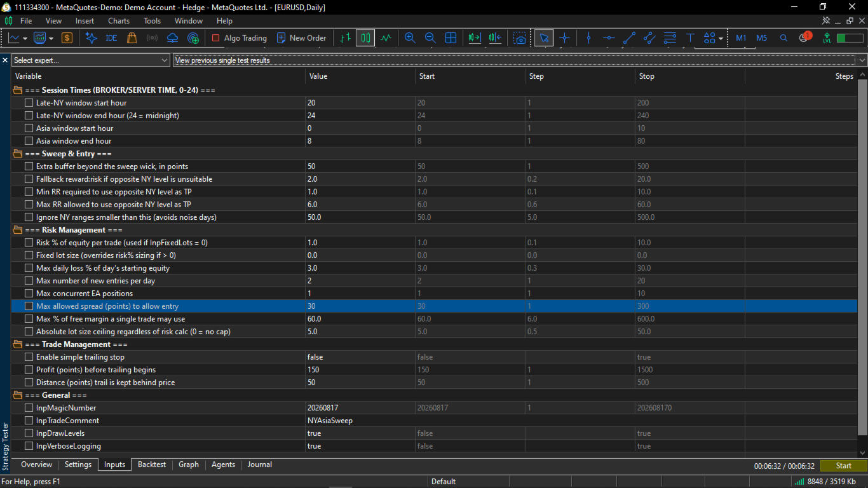Viewport: 868px width, 488px height.
Task: Click the green LVL icon
Action: point(827,38)
